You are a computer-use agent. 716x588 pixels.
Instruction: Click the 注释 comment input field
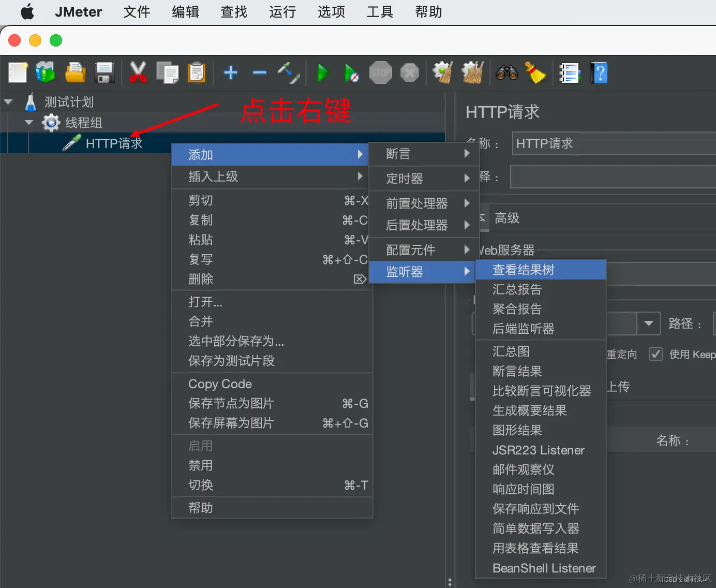point(613,177)
